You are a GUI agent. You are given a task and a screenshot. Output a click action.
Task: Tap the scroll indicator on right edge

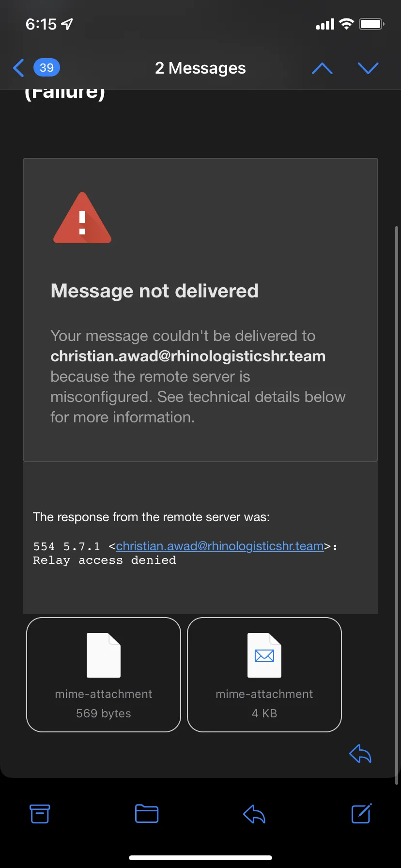click(398, 504)
